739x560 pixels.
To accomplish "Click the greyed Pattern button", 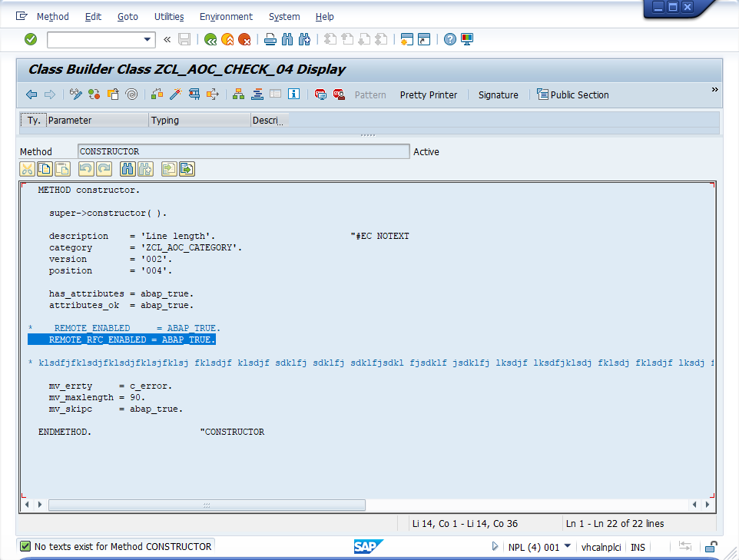I will (x=370, y=94).
